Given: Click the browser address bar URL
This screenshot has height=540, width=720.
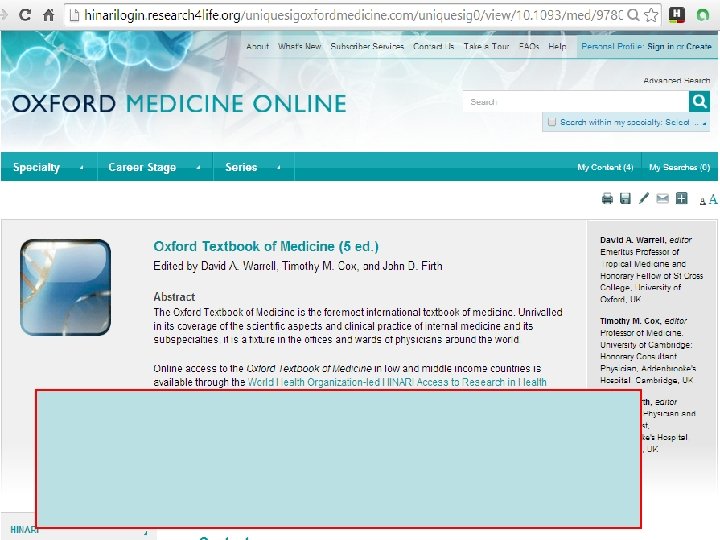Looking at the screenshot, I should point(353,15).
